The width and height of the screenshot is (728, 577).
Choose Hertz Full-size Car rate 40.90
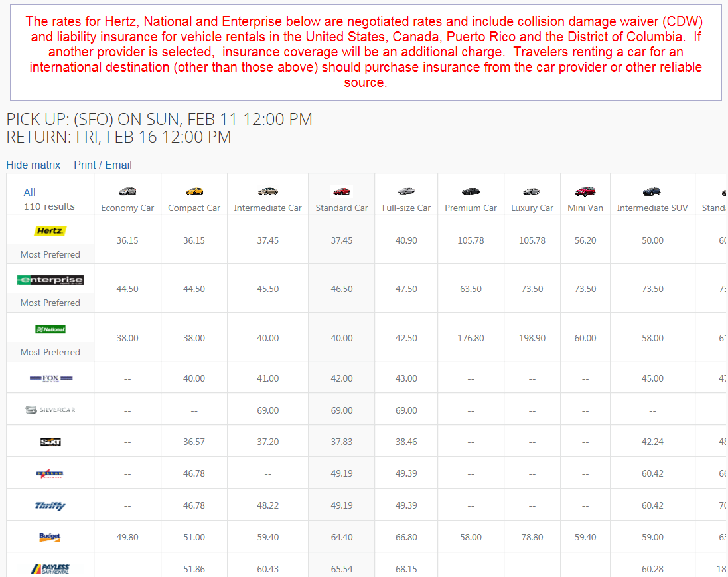406,240
